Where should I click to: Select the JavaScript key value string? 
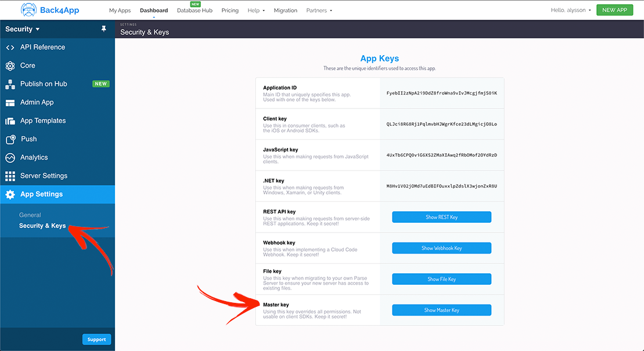[x=441, y=155]
